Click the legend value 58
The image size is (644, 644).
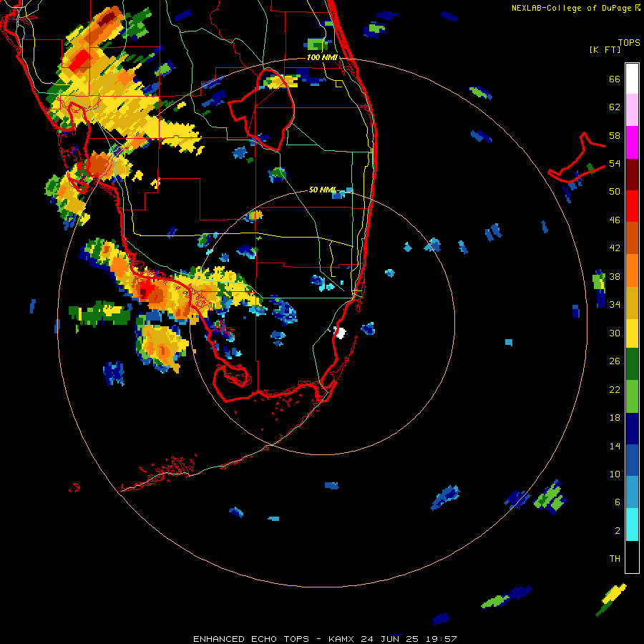(615, 135)
